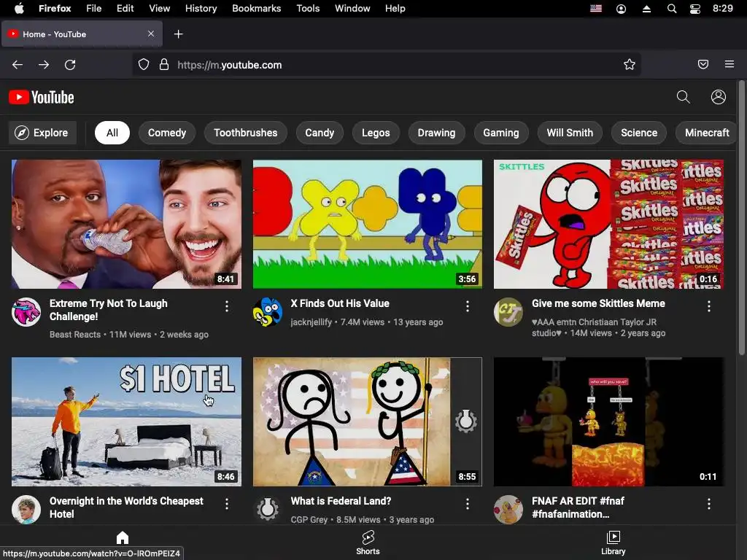Open Library in bottom navigation
This screenshot has height=560, width=747.
coord(613,542)
